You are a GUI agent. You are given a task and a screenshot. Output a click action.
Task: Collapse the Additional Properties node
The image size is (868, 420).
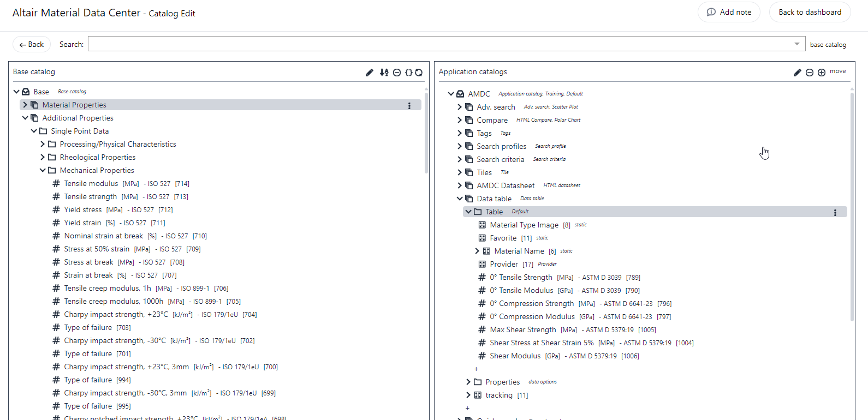[25, 118]
